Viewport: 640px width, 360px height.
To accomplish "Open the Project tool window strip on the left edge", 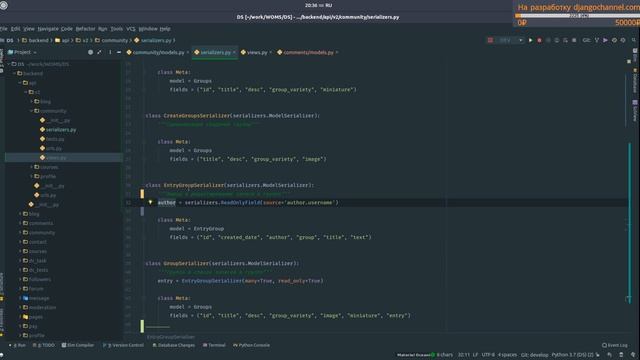I will coord(2,60).
